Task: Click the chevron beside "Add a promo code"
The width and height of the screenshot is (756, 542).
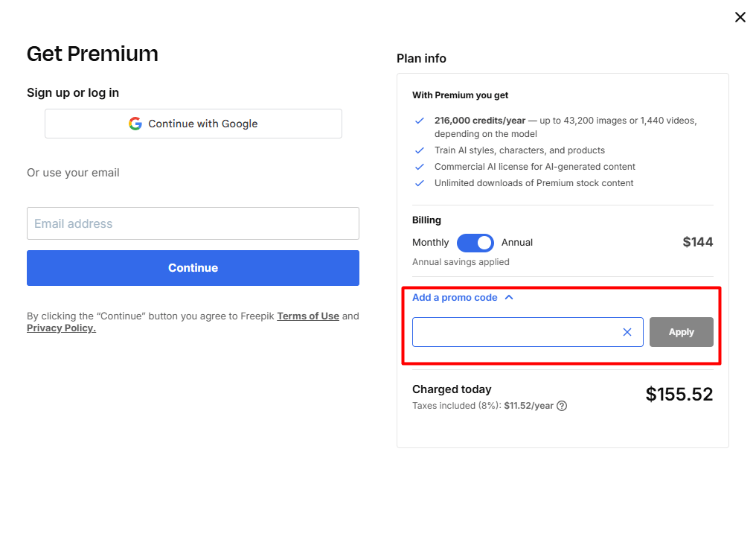Action: (509, 296)
